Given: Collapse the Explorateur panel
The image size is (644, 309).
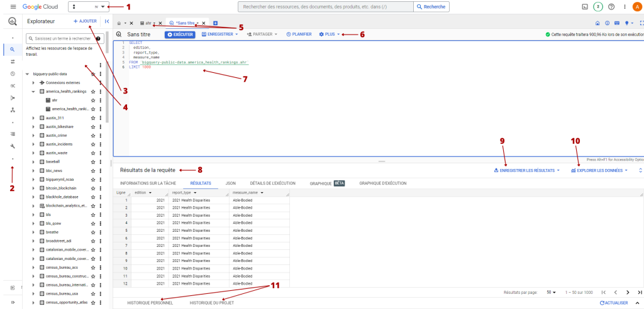Looking at the screenshot, I should click(x=107, y=21).
